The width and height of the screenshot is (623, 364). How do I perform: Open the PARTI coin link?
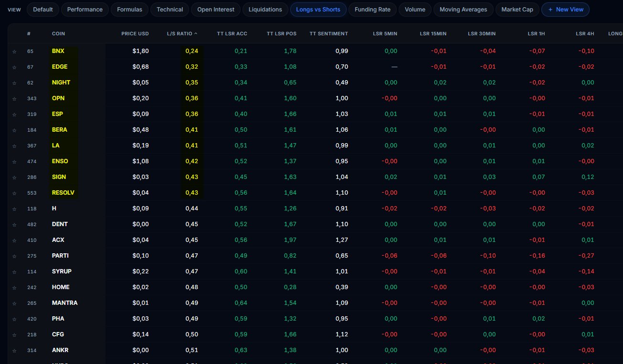[60, 256]
